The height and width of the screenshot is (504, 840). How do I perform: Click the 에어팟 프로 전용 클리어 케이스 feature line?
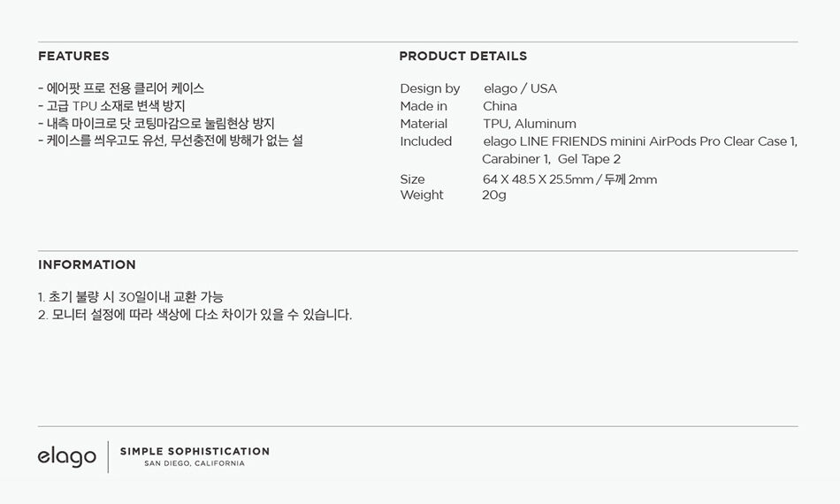pyautogui.click(x=121, y=88)
